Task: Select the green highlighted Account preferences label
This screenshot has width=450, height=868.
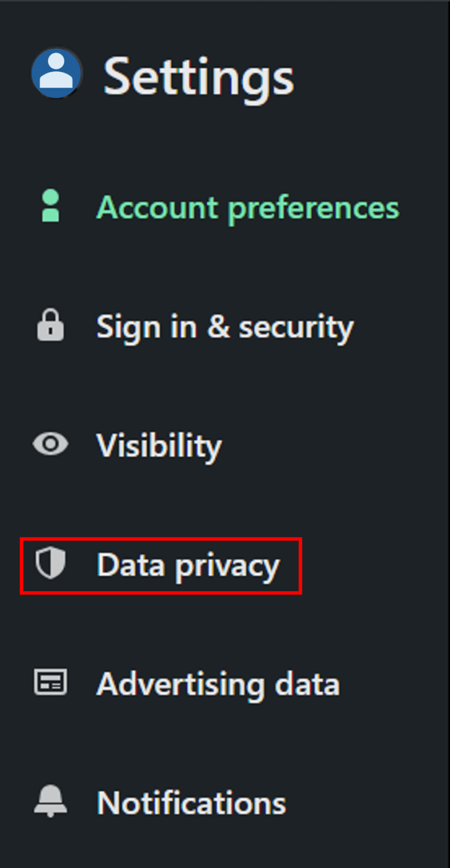Action: click(x=247, y=207)
